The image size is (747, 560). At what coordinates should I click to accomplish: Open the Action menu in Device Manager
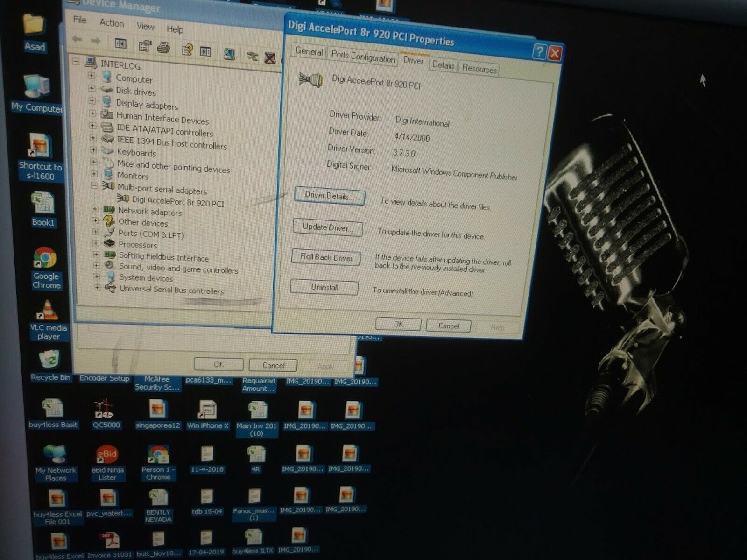112,23
